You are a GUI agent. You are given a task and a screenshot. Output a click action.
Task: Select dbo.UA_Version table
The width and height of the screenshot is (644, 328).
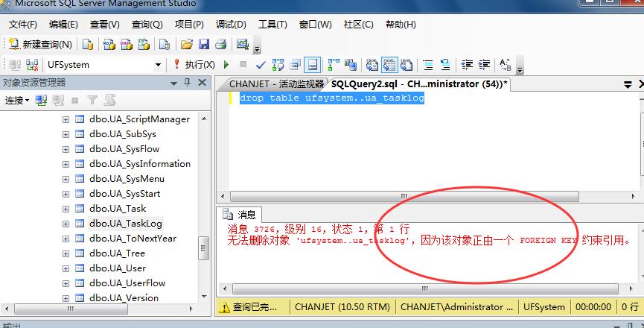[124, 298]
